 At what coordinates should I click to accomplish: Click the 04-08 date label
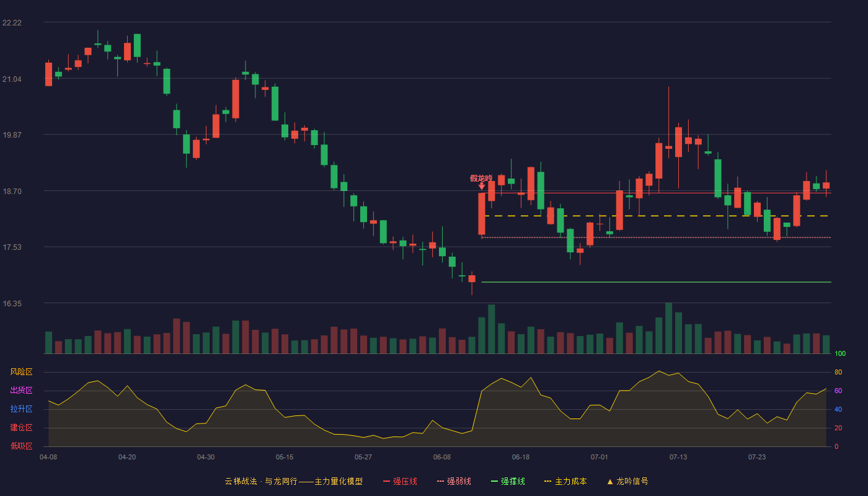48,457
